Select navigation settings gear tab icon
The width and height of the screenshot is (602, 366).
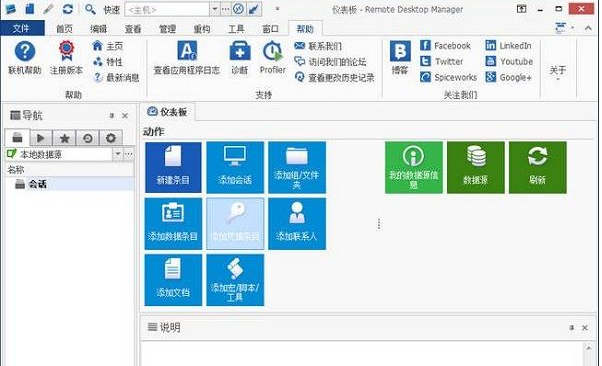111,138
